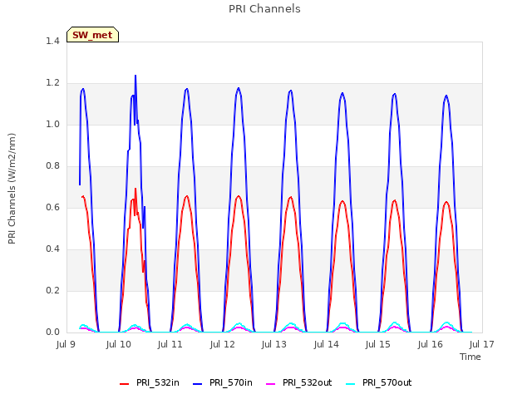The height and width of the screenshot is (399, 532).
Task: Click the 0.6 y-axis tick label
Action: tap(52, 207)
